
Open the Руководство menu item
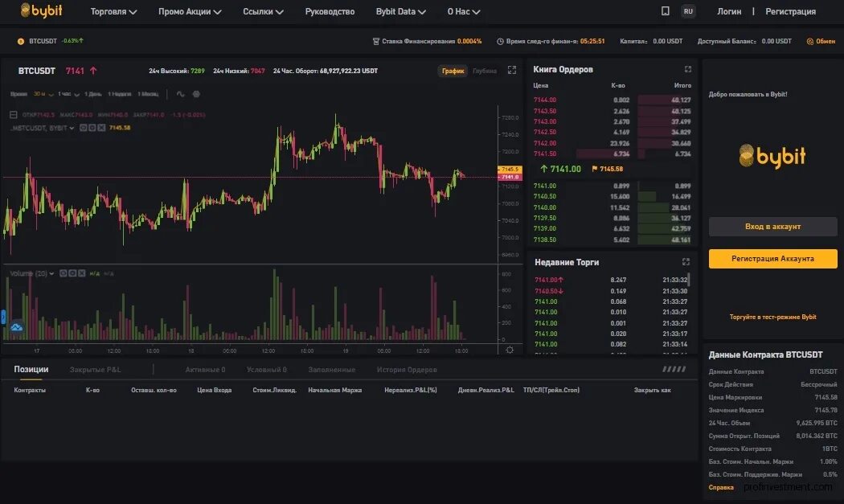point(330,11)
